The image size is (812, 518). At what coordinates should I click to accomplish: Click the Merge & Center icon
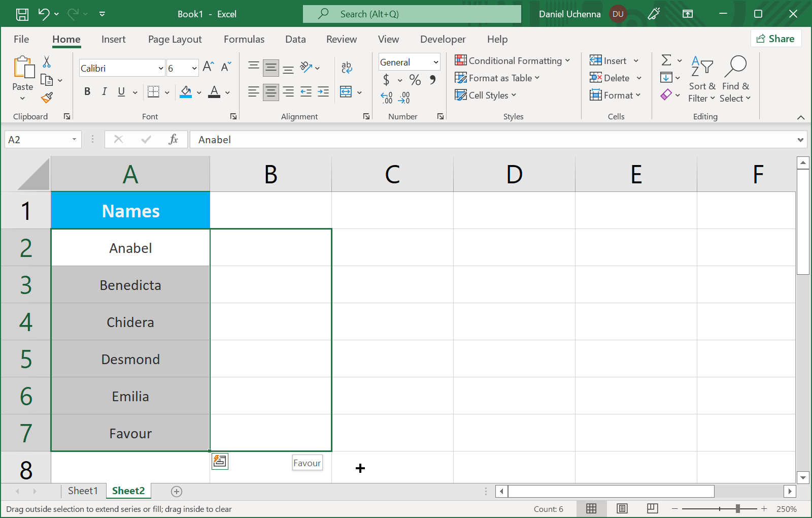coord(346,92)
